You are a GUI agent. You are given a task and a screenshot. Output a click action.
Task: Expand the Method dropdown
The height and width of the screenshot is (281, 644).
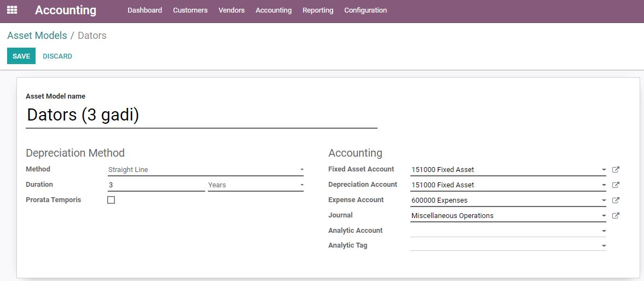pyautogui.click(x=206, y=169)
